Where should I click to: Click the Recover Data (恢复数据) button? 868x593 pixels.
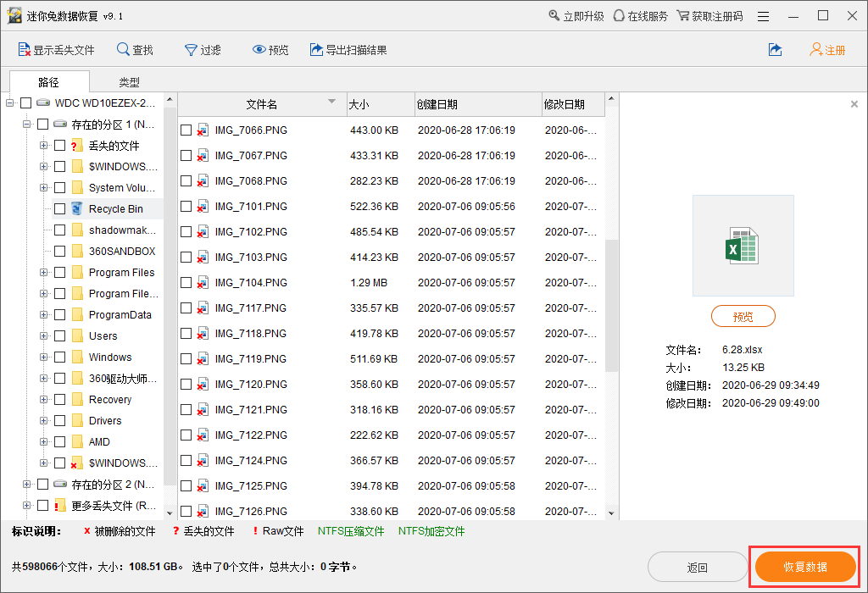(x=805, y=567)
